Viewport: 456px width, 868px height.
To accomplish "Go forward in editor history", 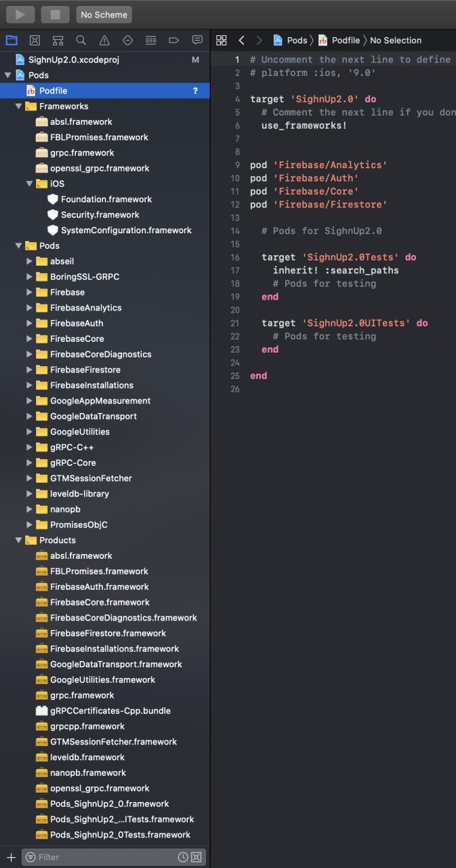I will point(259,40).
